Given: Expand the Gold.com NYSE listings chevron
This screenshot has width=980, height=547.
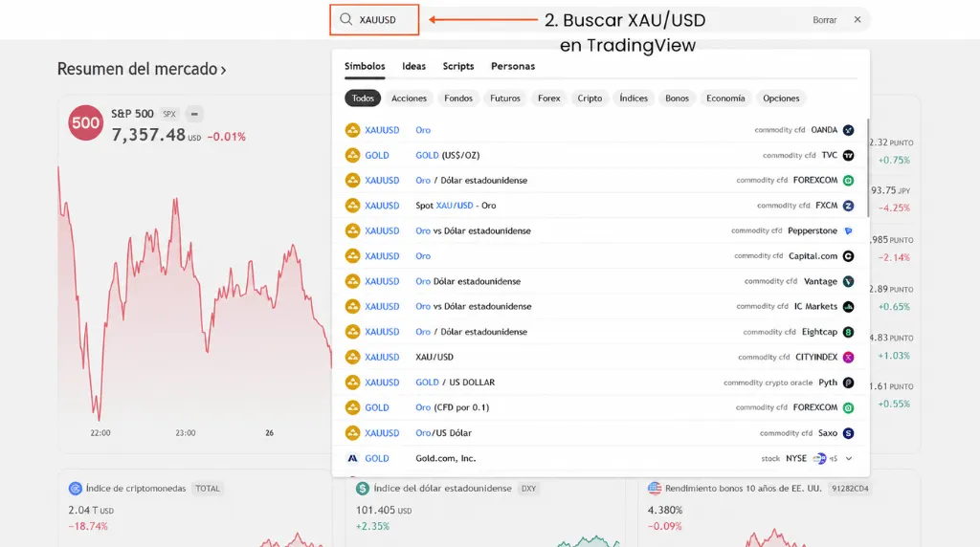Looking at the screenshot, I should [x=849, y=458].
